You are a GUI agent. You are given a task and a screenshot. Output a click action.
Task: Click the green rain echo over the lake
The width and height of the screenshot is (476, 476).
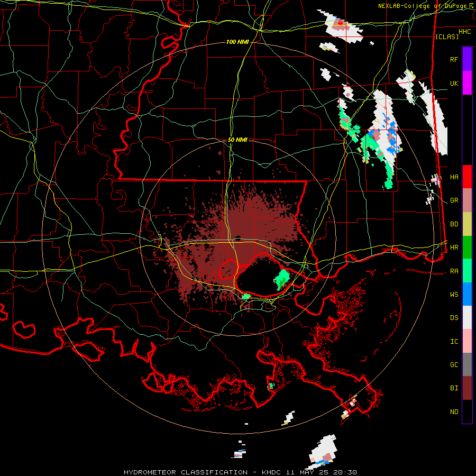(282, 279)
